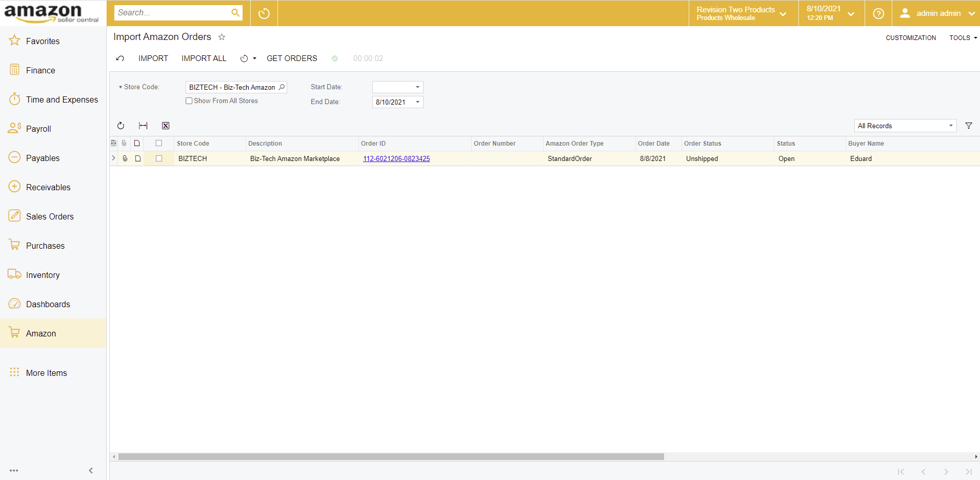Viewport: 980px width, 480px height.
Task: Click the scrollbar right arrow
Action: click(976, 456)
